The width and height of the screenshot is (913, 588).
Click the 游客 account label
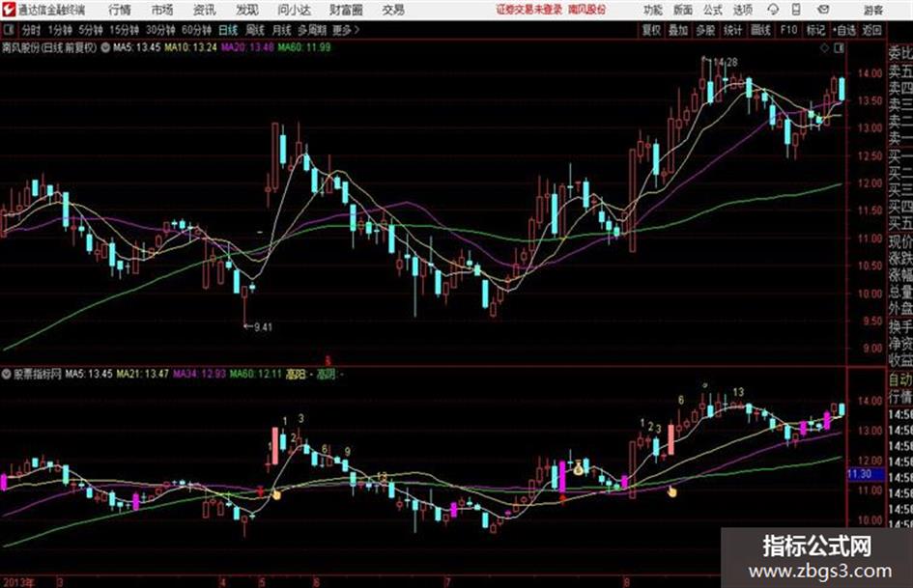(x=873, y=10)
